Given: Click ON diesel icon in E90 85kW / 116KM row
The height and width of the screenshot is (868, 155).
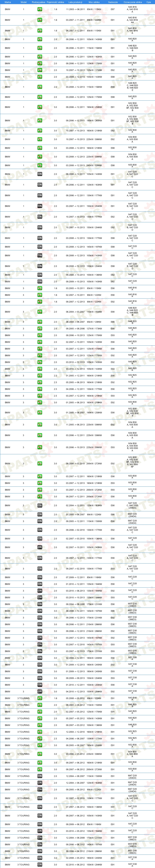Looking at the screenshot, I should tap(39, 578).
